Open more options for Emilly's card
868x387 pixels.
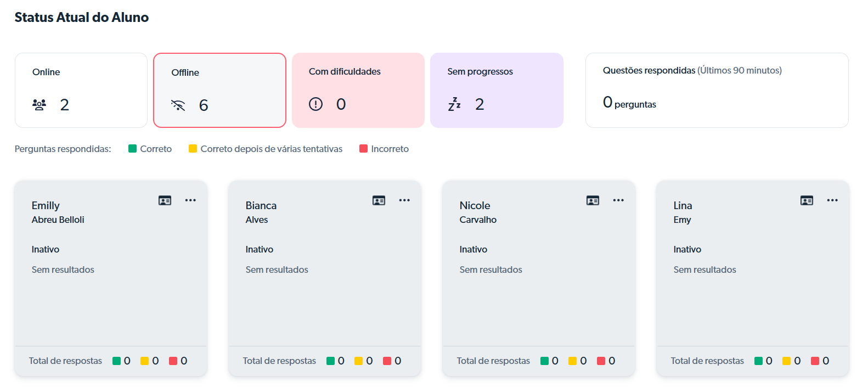[x=190, y=200]
